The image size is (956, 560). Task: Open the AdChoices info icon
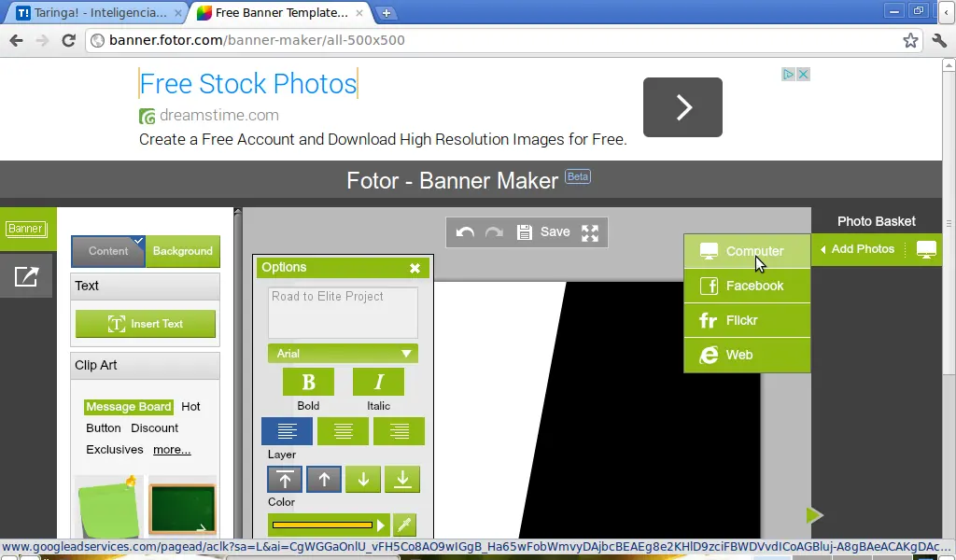click(789, 75)
